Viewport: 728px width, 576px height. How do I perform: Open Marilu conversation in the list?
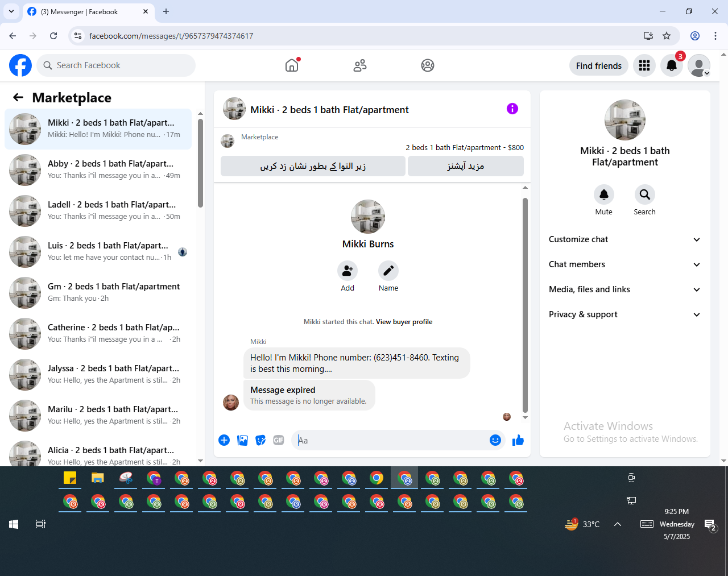pyautogui.click(x=98, y=416)
